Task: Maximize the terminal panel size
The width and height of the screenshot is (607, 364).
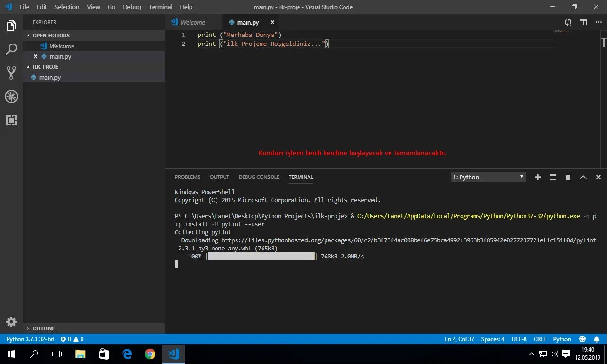Action: point(583,177)
